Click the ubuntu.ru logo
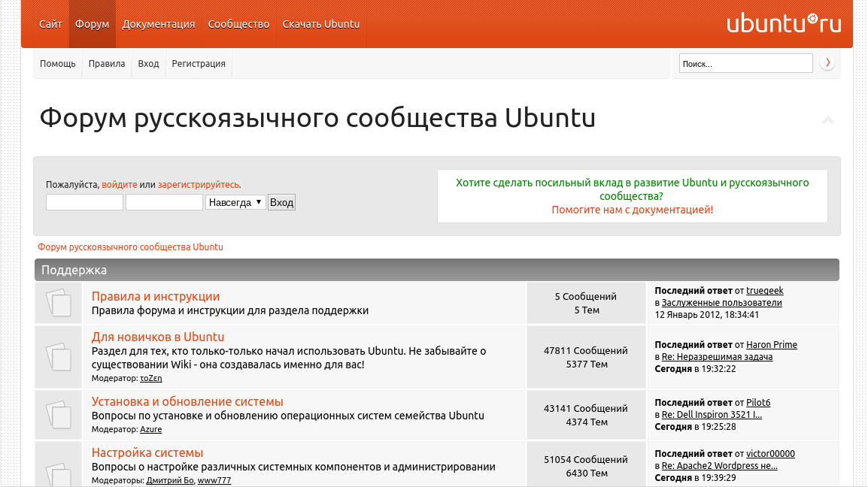The image size is (868, 487). coord(783,23)
